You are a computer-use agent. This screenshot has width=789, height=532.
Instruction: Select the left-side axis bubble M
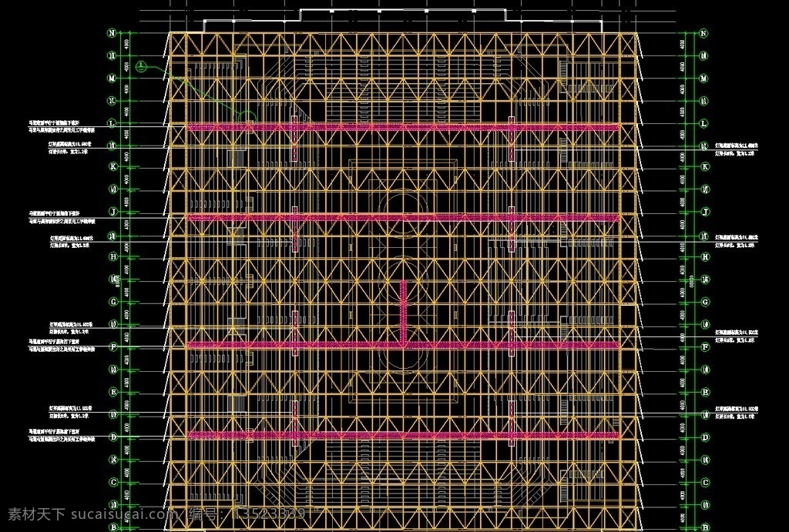click(x=112, y=79)
